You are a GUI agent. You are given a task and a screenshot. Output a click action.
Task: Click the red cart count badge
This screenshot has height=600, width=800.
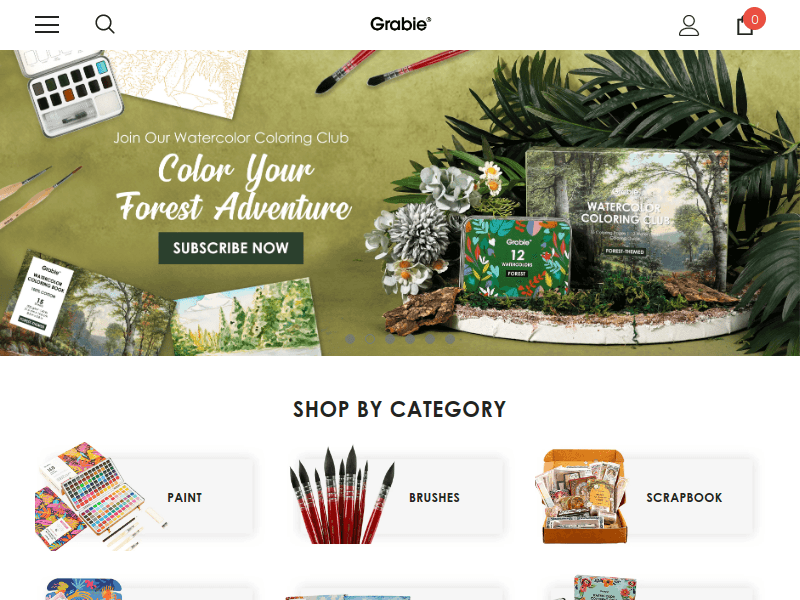point(755,19)
